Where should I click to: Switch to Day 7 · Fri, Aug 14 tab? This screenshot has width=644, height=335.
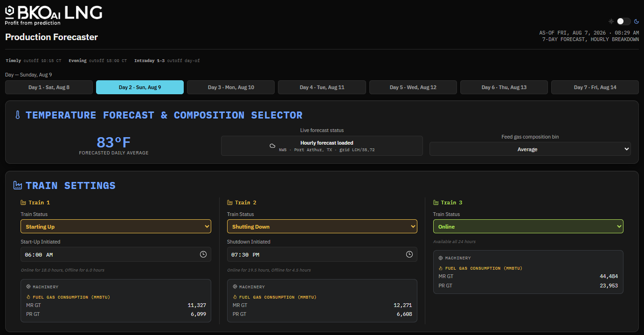[595, 87]
